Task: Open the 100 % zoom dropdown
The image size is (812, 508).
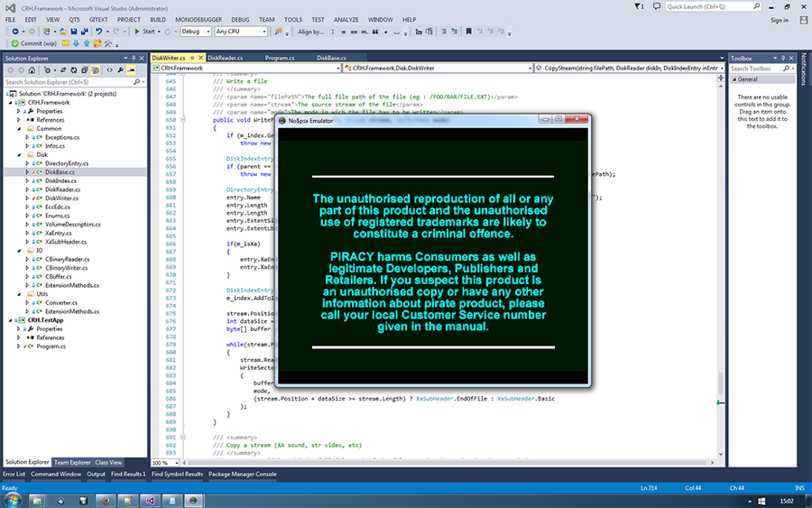Action: point(165,463)
